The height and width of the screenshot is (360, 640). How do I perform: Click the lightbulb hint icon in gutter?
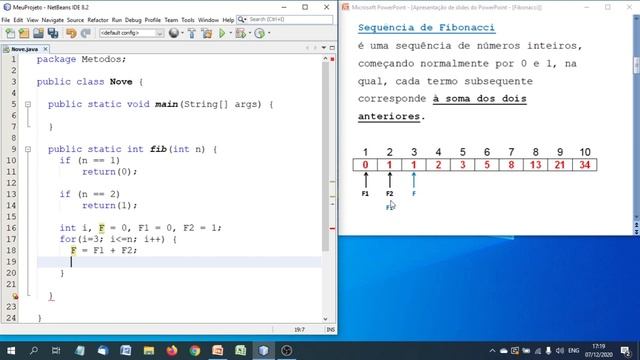(15, 296)
